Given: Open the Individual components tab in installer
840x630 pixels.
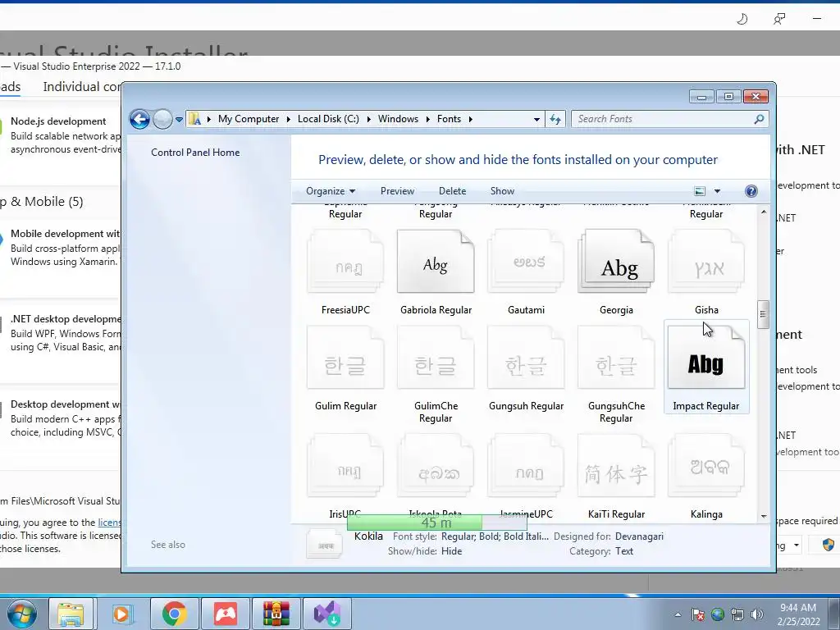Looking at the screenshot, I should [x=81, y=87].
